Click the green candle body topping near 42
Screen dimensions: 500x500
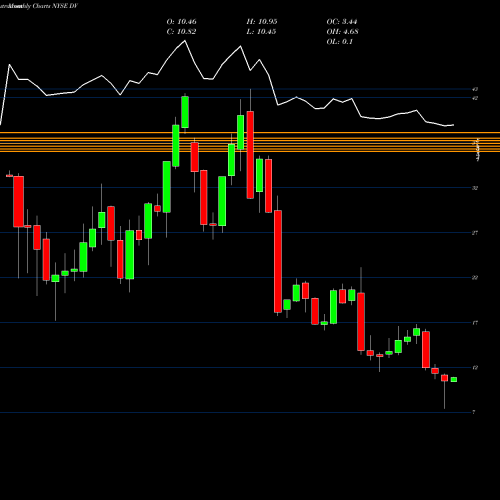click(x=185, y=112)
